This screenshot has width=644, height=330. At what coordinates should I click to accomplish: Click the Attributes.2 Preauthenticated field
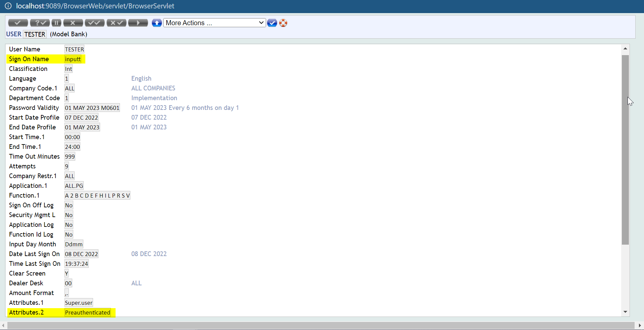[x=88, y=313]
